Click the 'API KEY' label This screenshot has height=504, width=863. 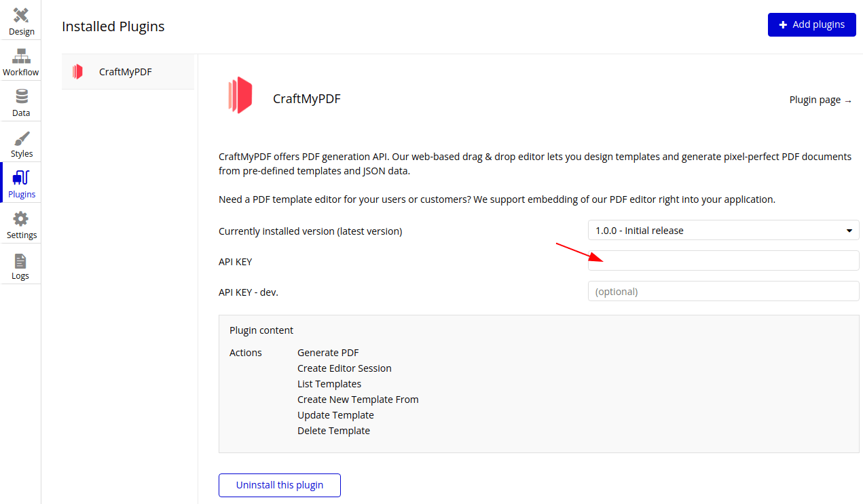[236, 262]
